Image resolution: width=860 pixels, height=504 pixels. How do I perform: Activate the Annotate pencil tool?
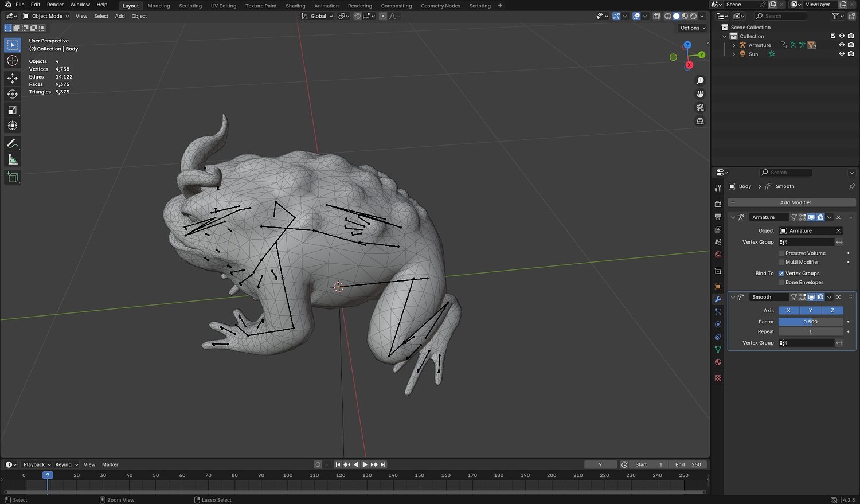[x=12, y=143]
